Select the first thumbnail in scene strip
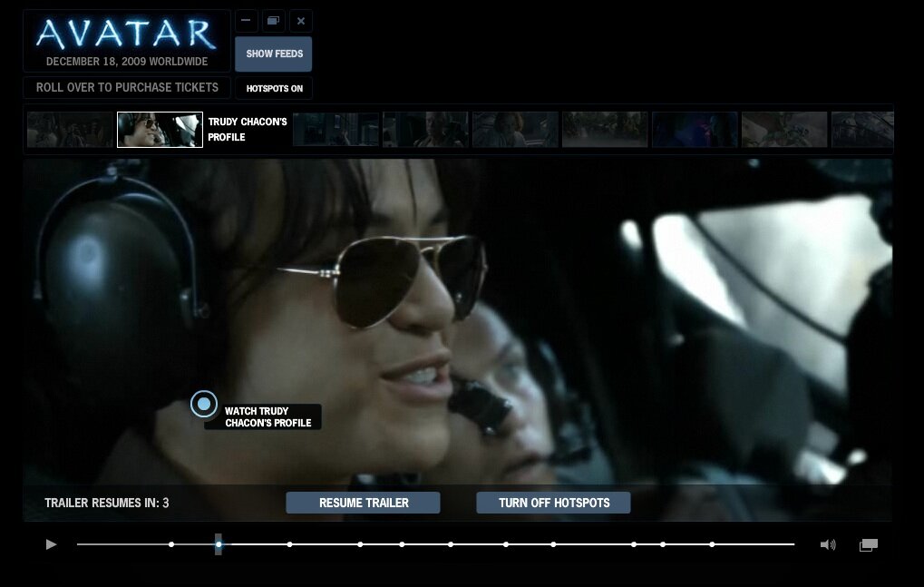The width and height of the screenshot is (924, 587). tap(70, 130)
